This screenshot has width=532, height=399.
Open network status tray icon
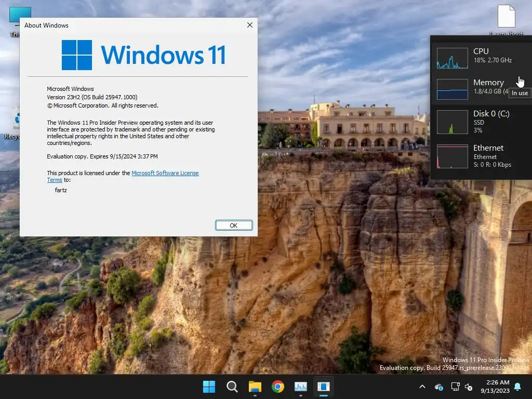point(455,387)
